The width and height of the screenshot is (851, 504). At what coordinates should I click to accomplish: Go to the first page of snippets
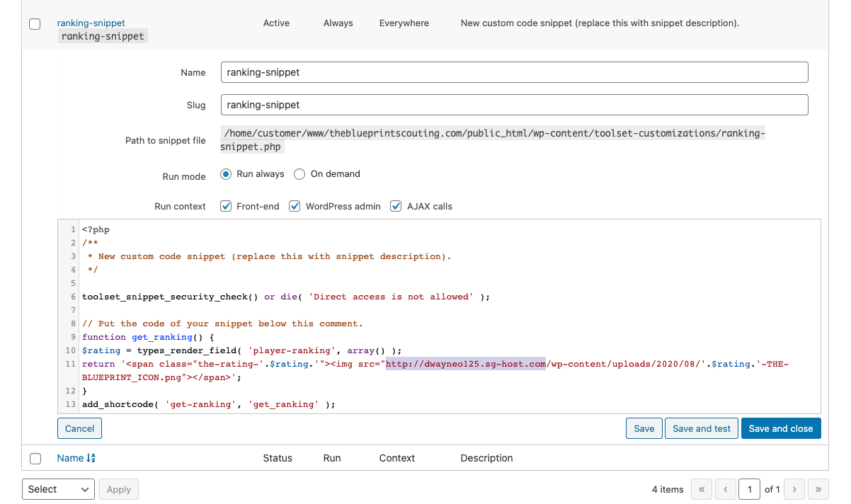pos(701,489)
